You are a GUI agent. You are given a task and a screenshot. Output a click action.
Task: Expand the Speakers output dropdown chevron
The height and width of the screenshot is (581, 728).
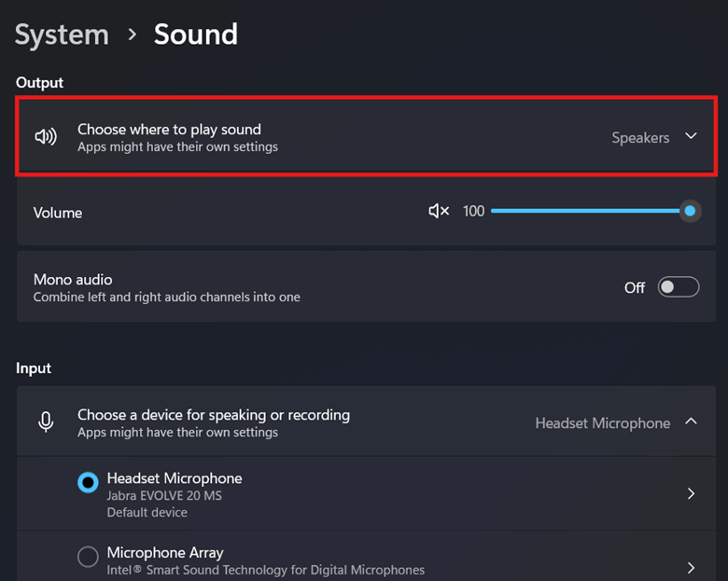pos(691,136)
